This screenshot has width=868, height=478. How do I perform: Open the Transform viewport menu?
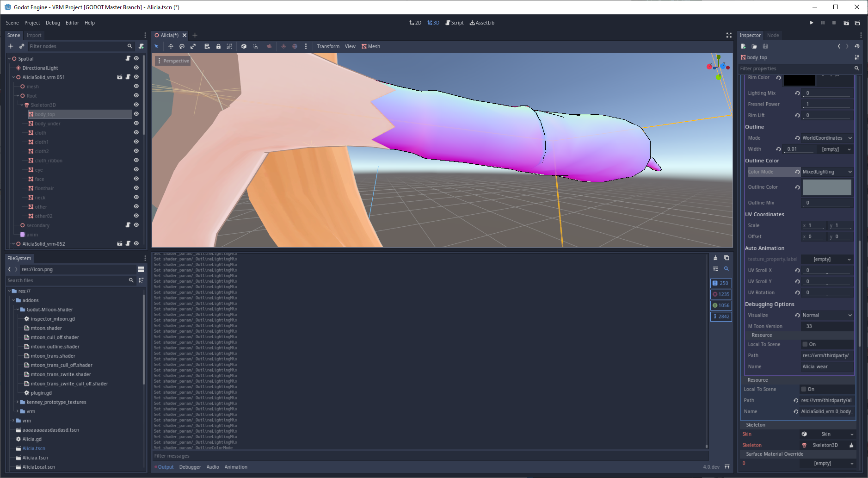(x=328, y=46)
